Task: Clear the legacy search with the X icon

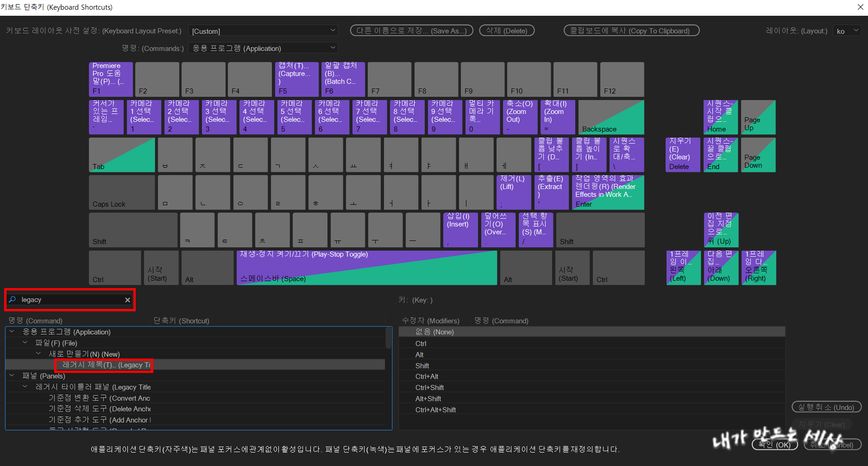Action: 127,300
